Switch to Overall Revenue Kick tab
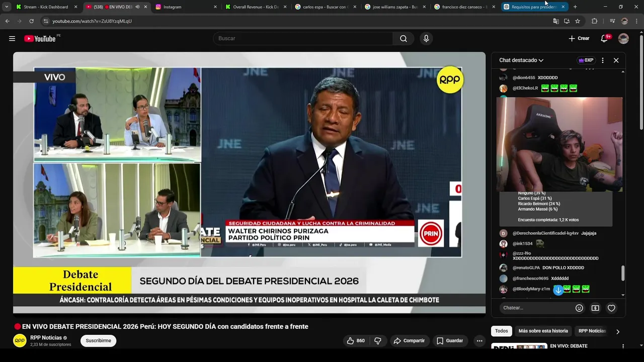Image resolution: width=644 pixels, height=362 pixels. click(x=256, y=7)
